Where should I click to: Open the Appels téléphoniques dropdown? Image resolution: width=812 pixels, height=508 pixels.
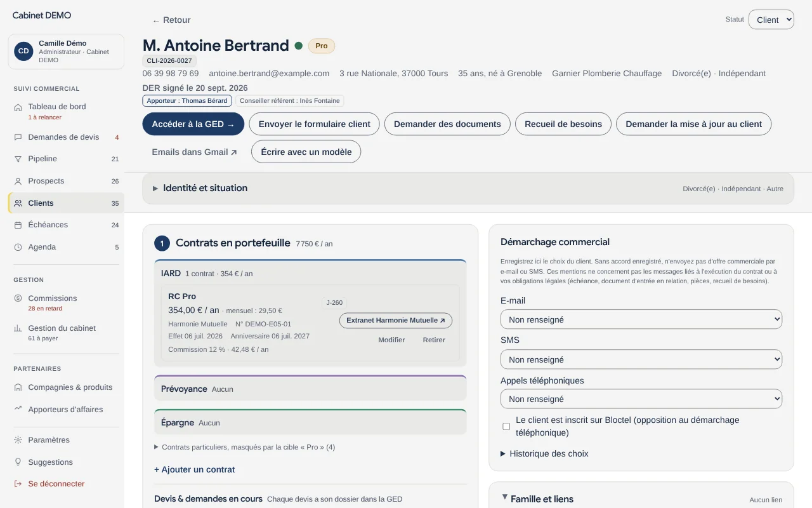[x=641, y=399]
